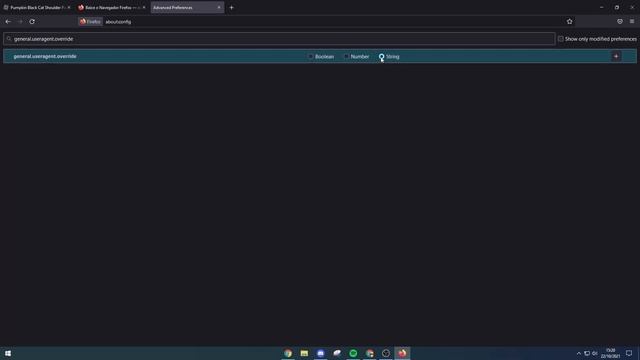The height and width of the screenshot is (360, 640).
Task: Open Spotify from the taskbar
Action: click(353, 353)
